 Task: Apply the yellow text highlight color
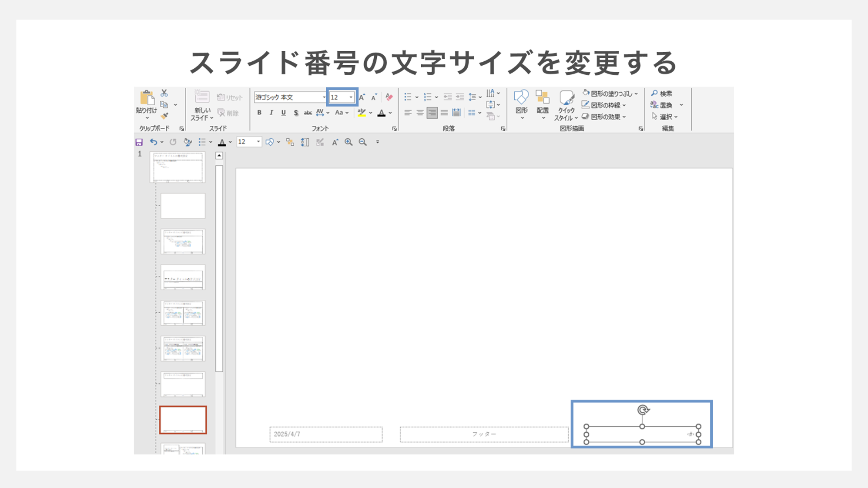(x=362, y=113)
